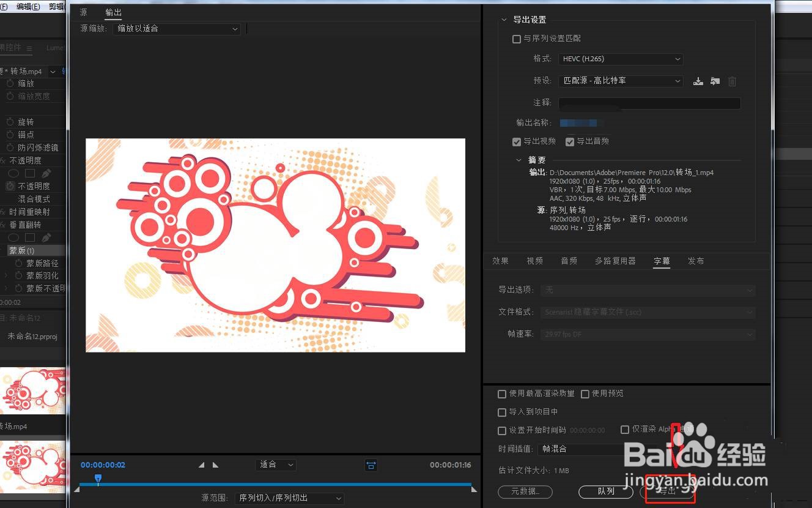812x508 pixels.
Task: Collapse the 摘要 summary section
Action: (519, 160)
